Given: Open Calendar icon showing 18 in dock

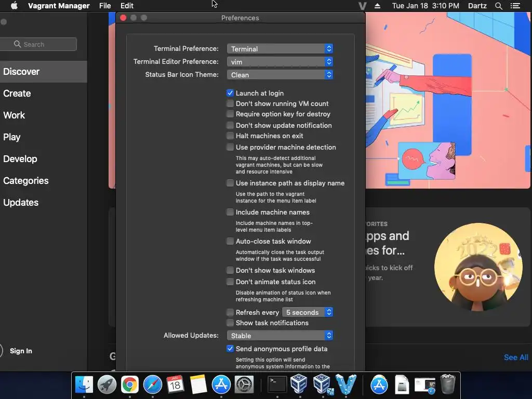Looking at the screenshot, I should tap(176, 384).
